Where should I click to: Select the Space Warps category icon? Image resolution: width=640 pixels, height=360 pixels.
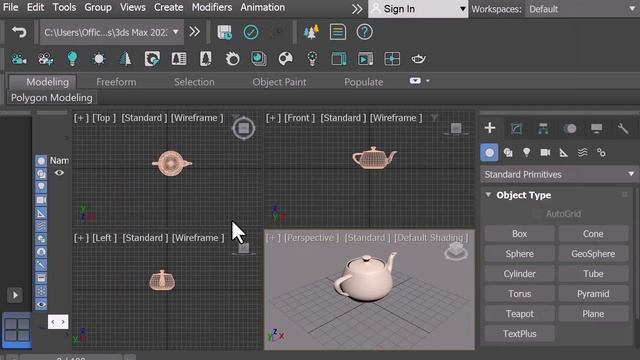[582, 153]
